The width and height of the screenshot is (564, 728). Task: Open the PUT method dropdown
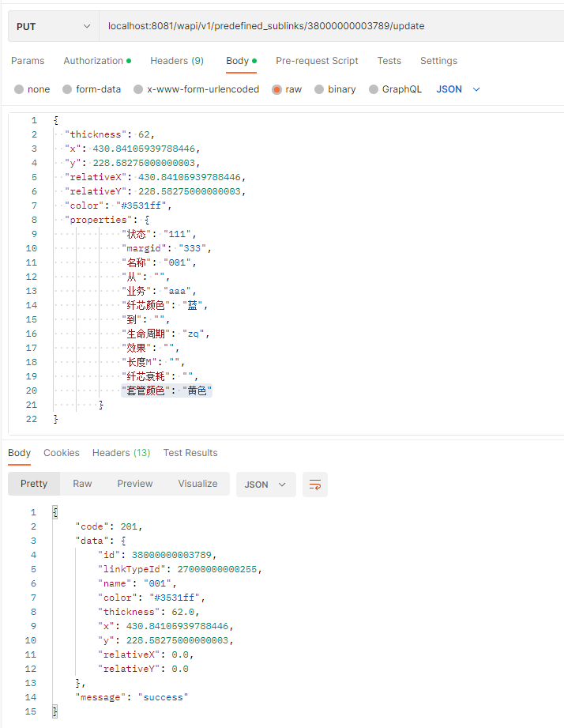[x=53, y=26]
